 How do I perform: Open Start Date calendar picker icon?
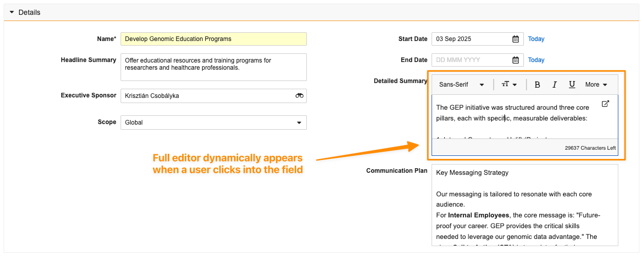tap(515, 39)
